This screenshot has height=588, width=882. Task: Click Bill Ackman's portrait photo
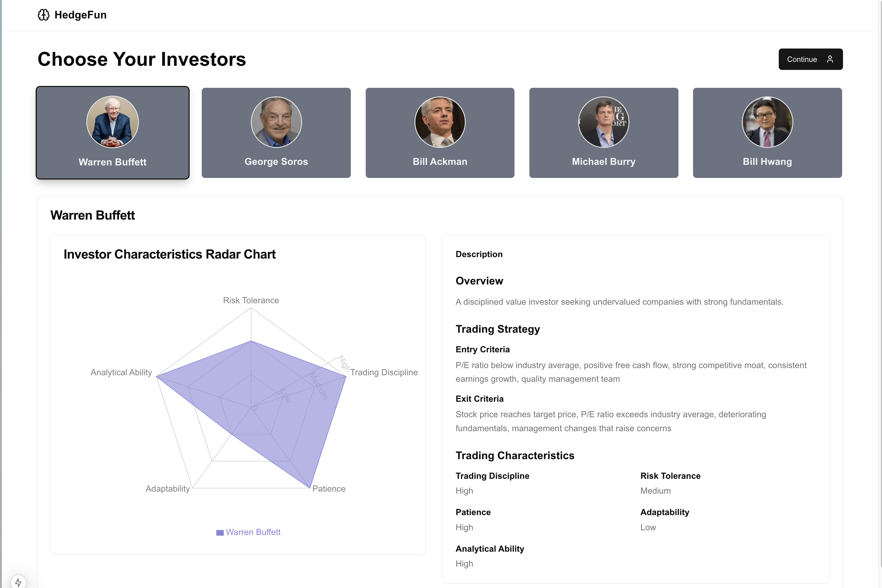click(x=440, y=122)
